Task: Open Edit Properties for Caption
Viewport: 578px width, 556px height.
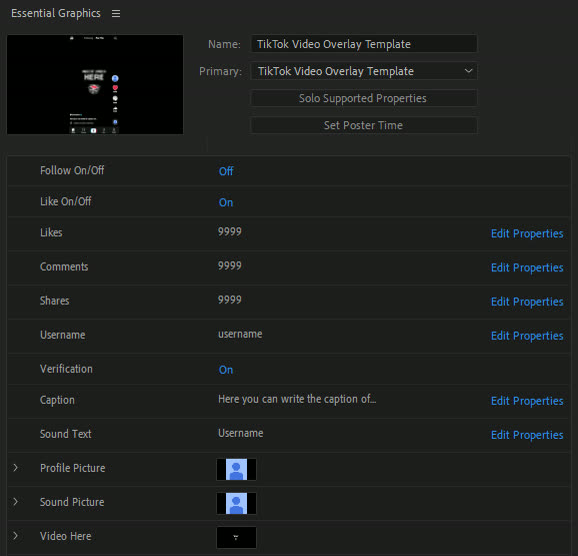Action: (527, 401)
